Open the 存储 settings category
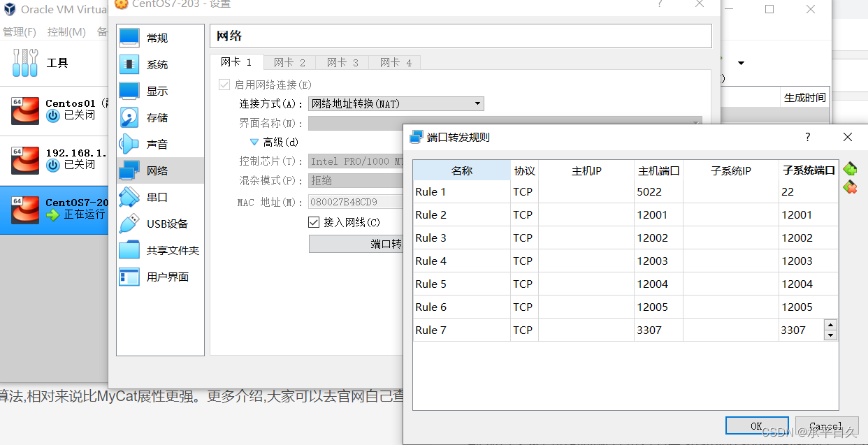This screenshot has height=445, width=868. [x=160, y=117]
